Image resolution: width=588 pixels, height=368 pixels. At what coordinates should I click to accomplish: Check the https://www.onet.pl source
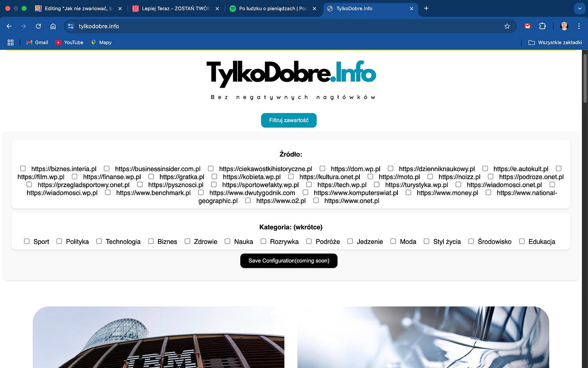(316, 200)
